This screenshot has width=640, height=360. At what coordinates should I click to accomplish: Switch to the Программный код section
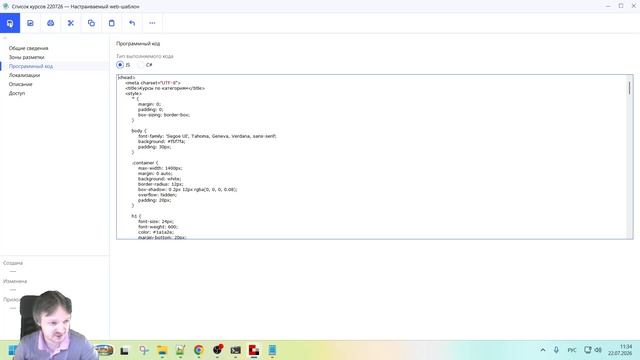point(31,66)
